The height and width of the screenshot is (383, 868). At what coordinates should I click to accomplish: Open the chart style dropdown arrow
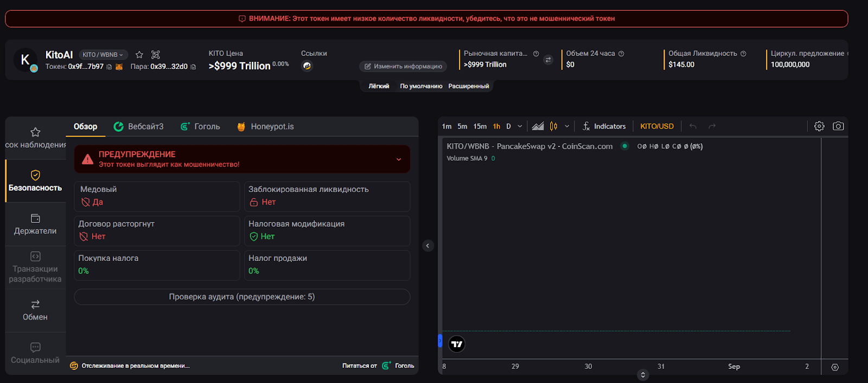[567, 126]
